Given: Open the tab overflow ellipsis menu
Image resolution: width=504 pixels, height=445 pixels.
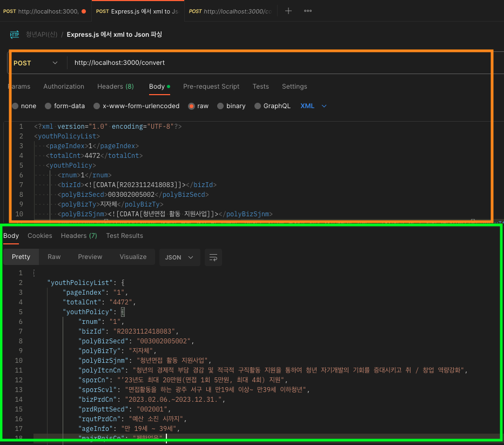Looking at the screenshot, I should click(307, 11).
